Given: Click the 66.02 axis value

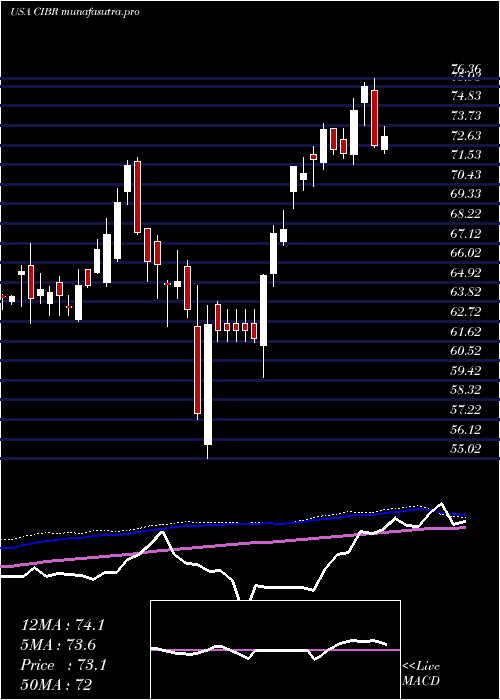Looking at the screenshot, I should pos(467,253).
